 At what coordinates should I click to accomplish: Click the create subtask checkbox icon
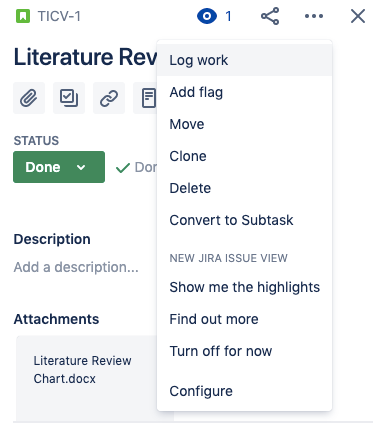coord(69,98)
